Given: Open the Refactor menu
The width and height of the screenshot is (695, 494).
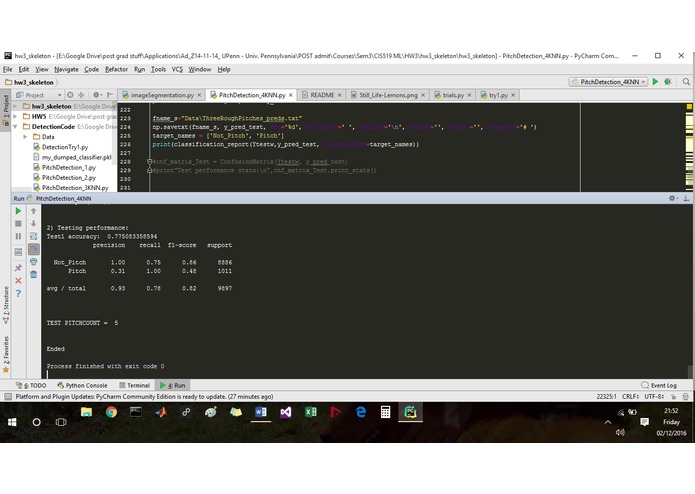Looking at the screenshot, I should click(116, 70).
